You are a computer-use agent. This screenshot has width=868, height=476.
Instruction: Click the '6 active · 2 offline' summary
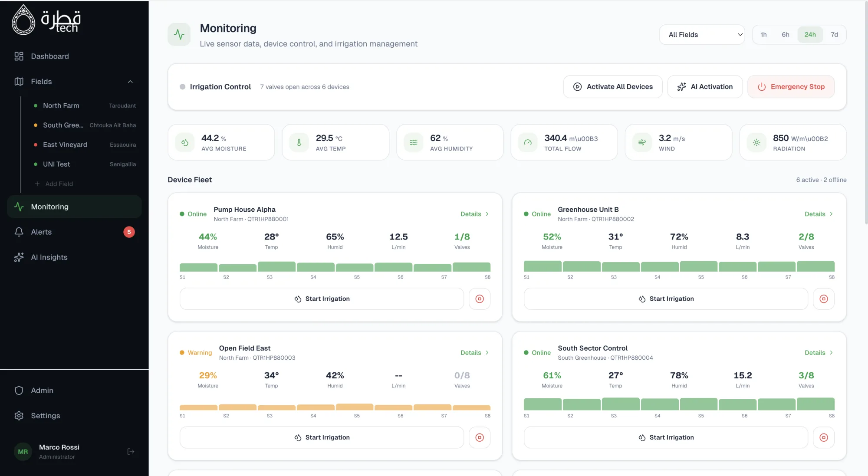tap(821, 180)
